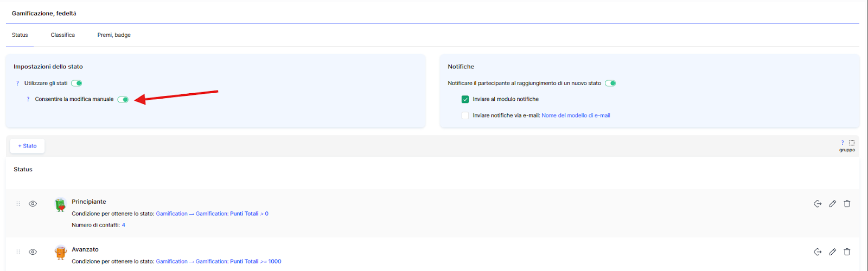Edit the Principiante status with pencil icon
868x271 pixels.
[832, 204]
